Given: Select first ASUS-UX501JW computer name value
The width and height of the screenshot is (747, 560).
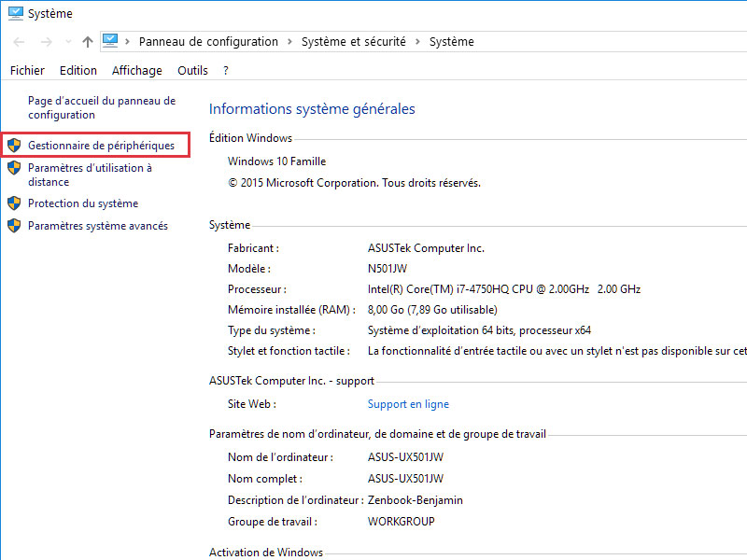Looking at the screenshot, I should pos(405,457).
